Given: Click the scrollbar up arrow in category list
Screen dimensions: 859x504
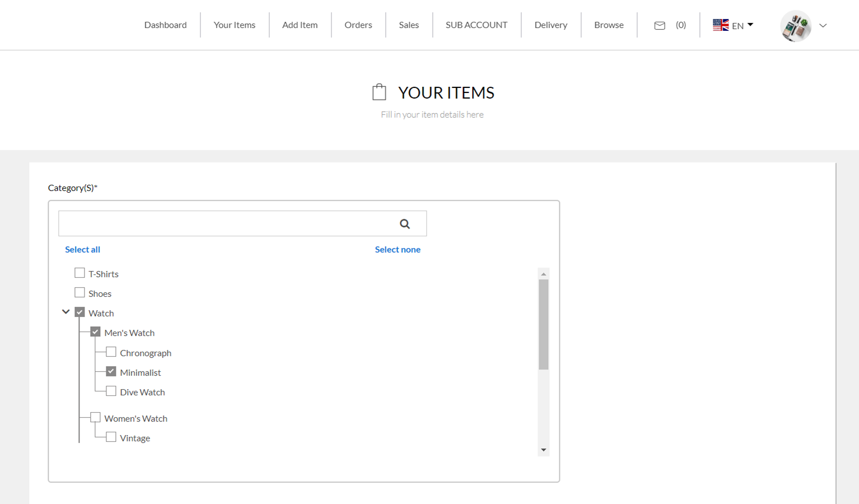Looking at the screenshot, I should [x=543, y=274].
